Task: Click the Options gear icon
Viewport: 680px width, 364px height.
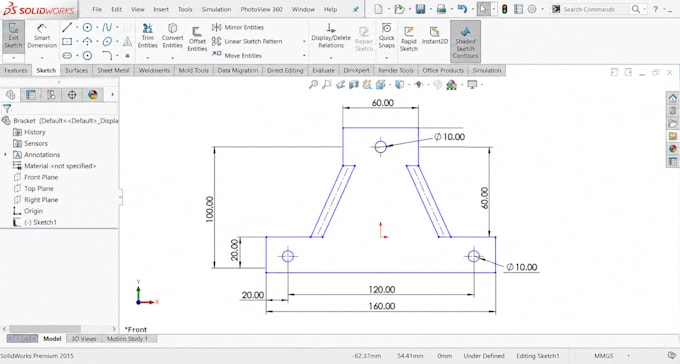Action: pos(532,9)
